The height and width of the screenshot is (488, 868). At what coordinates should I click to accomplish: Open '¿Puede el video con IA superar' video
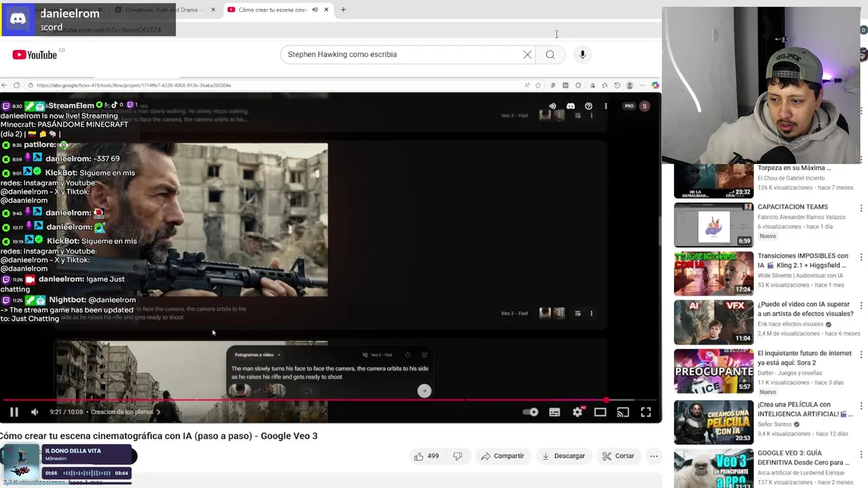[805, 309]
